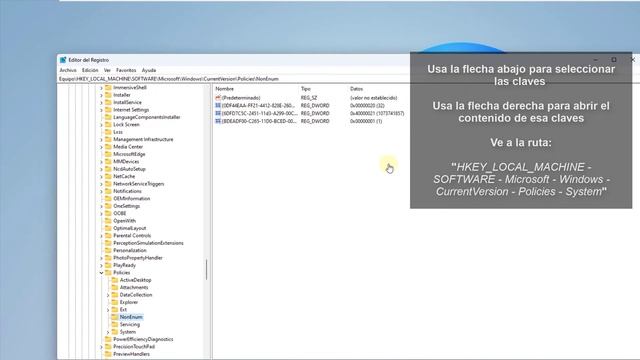The height and width of the screenshot is (360, 640).
Task: Select the Personalization key
Action: point(129,250)
